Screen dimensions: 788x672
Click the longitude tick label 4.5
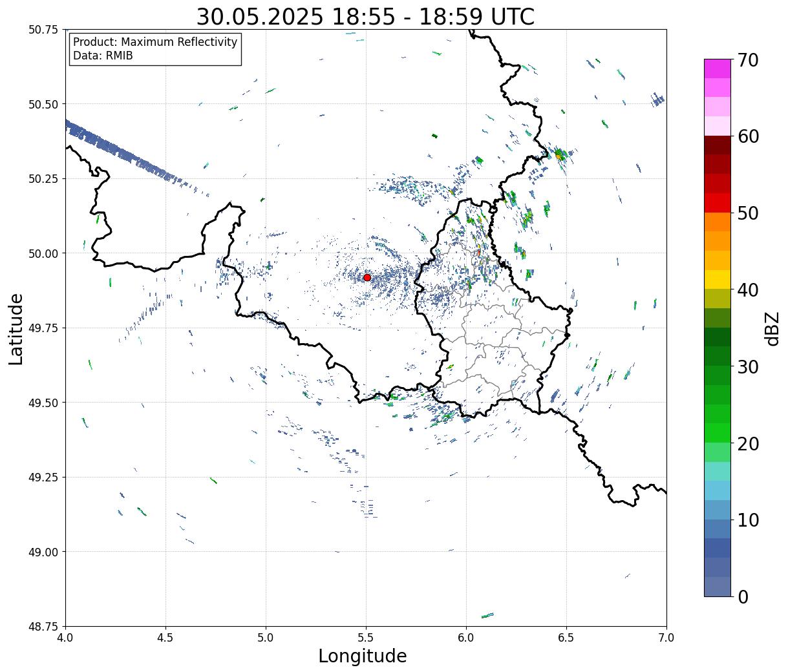click(165, 638)
